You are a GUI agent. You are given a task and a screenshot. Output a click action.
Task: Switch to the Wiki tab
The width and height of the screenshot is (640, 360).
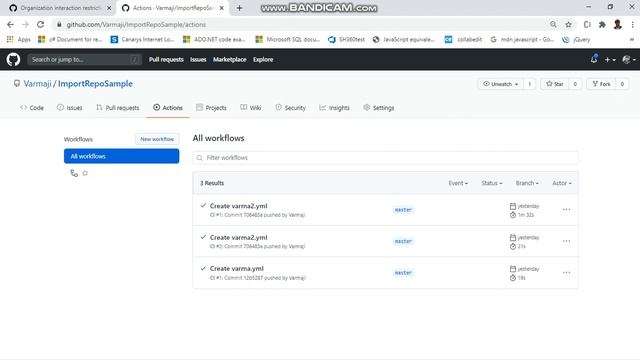pos(251,108)
